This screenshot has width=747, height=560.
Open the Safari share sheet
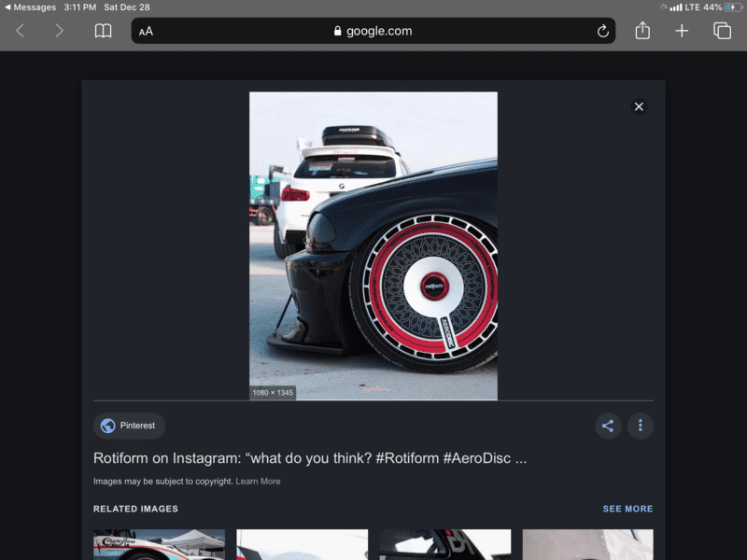[642, 31]
